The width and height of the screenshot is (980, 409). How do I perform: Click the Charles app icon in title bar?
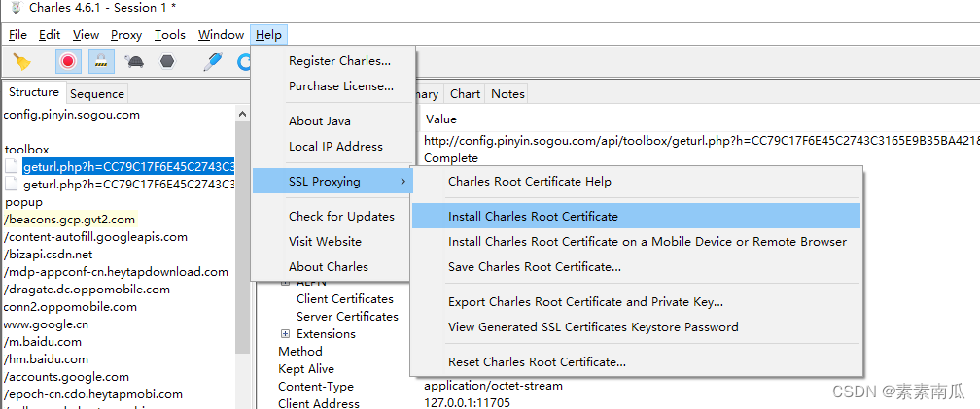click(17, 8)
